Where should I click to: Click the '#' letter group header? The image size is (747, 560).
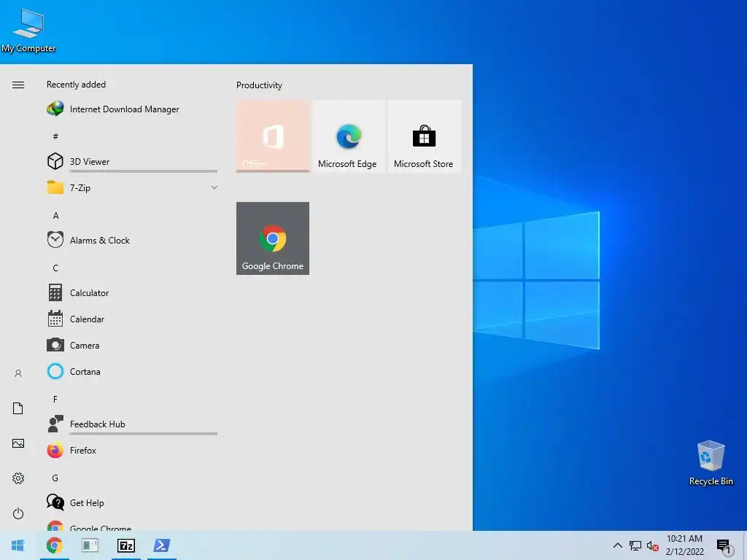[x=55, y=136]
